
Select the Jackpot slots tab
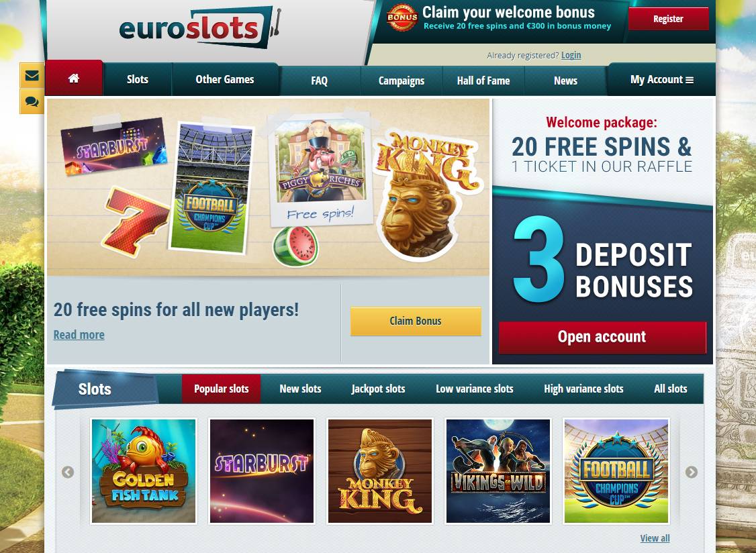[379, 389]
